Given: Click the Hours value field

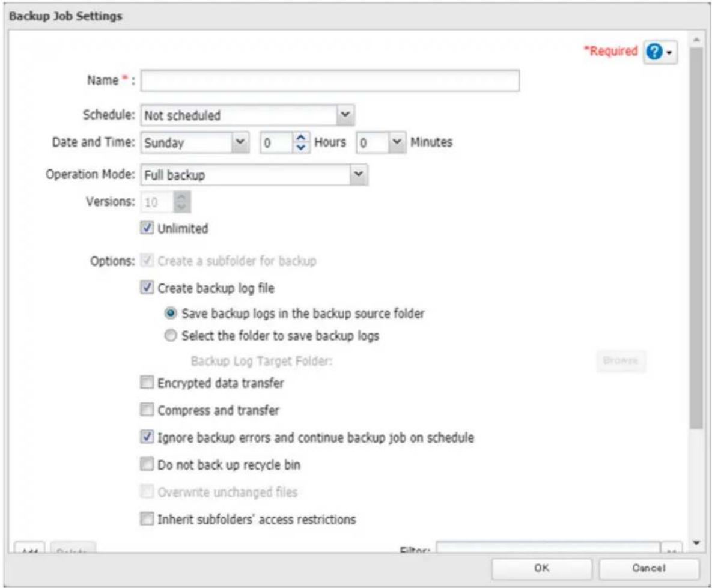Looking at the screenshot, I should click(276, 142).
